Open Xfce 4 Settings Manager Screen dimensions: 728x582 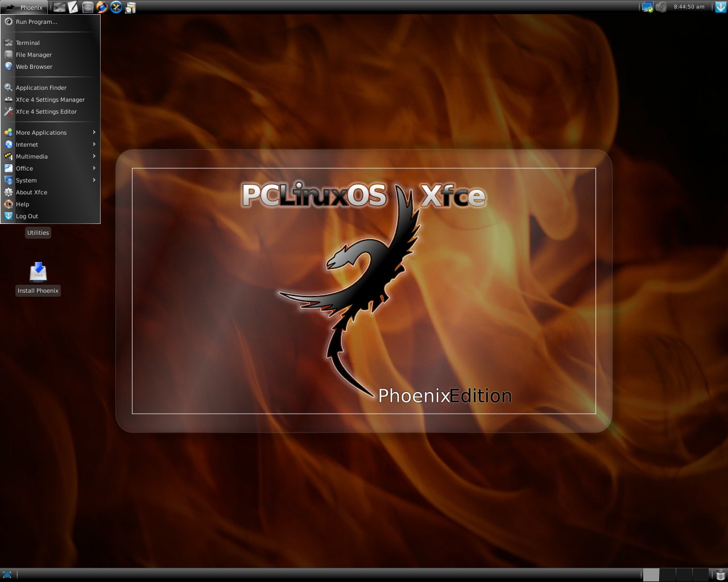click(x=50, y=99)
